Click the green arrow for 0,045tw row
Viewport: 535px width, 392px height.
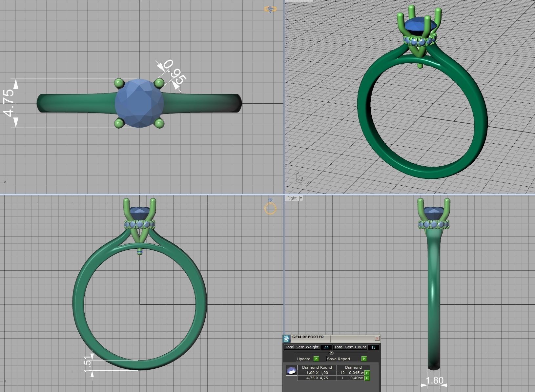pos(367,373)
